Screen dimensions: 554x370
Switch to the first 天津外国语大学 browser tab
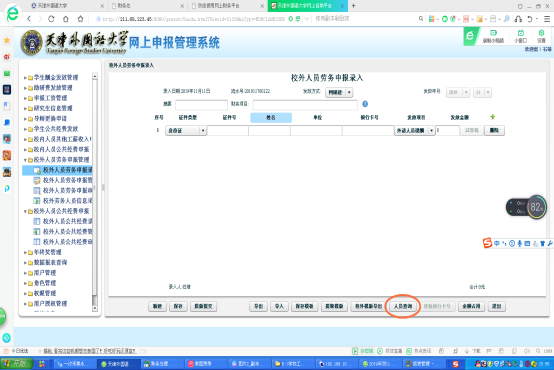tap(66, 6)
